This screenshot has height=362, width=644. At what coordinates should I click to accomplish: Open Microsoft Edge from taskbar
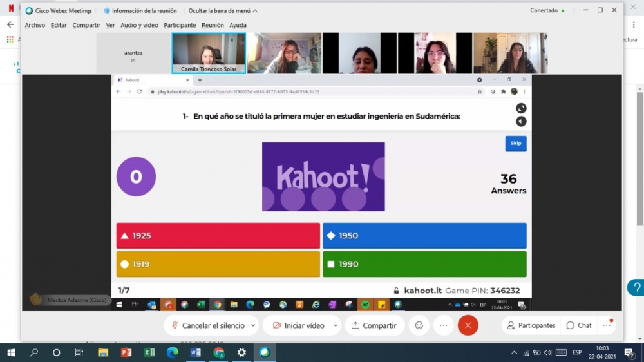(173, 352)
